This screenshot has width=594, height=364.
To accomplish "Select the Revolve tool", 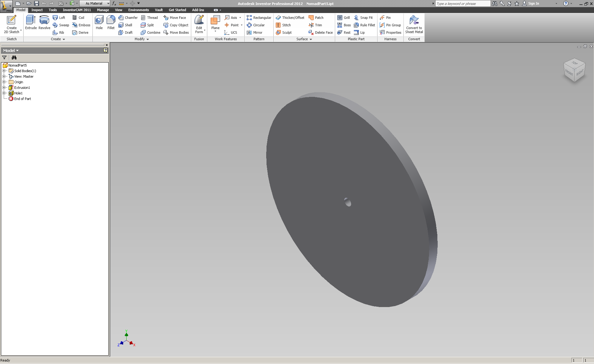I will click(44, 23).
